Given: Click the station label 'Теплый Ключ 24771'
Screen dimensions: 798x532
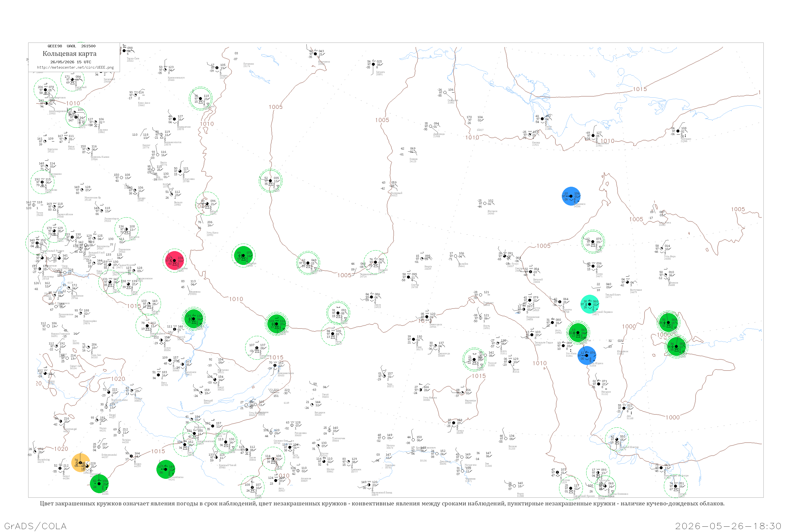Looking at the screenshot, I should (x=613, y=296).
